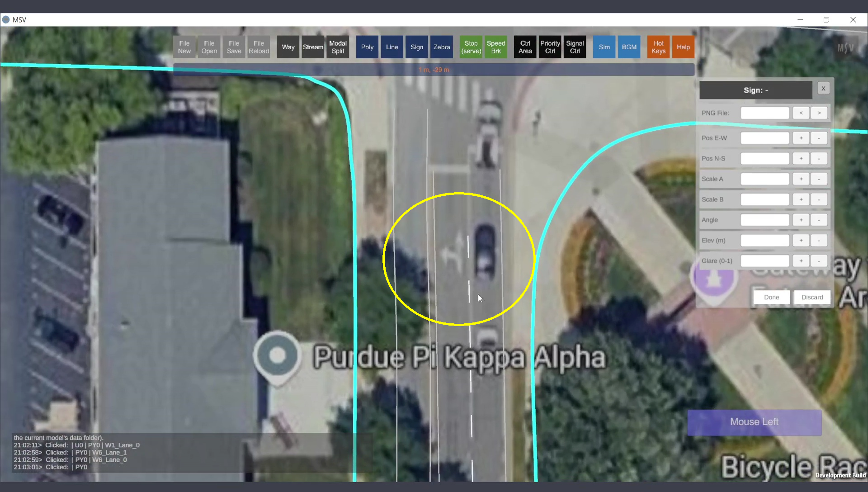This screenshot has width=868, height=492.
Task: Go to next PNG file arrow
Action: [819, 113]
